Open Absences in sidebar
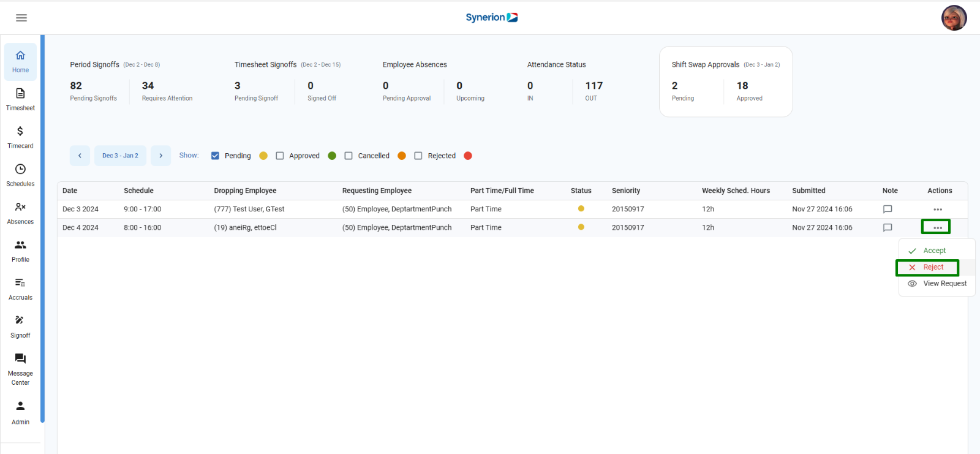Viewport: 980px width, 454px height. (x=20, y=213)
